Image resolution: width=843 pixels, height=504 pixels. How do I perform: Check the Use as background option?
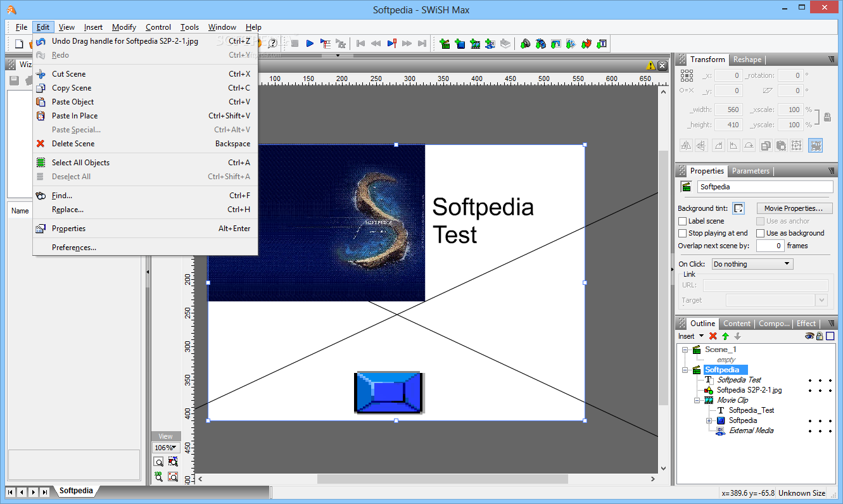point(760,233)
